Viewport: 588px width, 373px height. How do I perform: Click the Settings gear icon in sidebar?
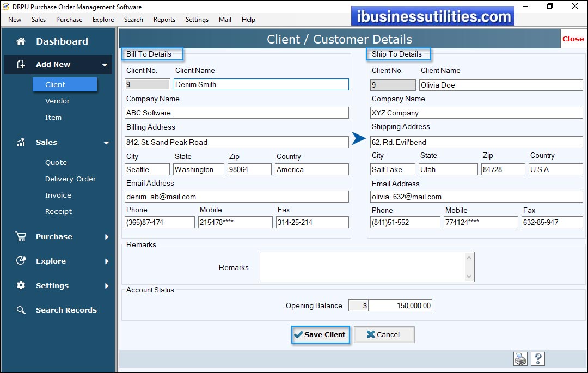click(21, 285)
